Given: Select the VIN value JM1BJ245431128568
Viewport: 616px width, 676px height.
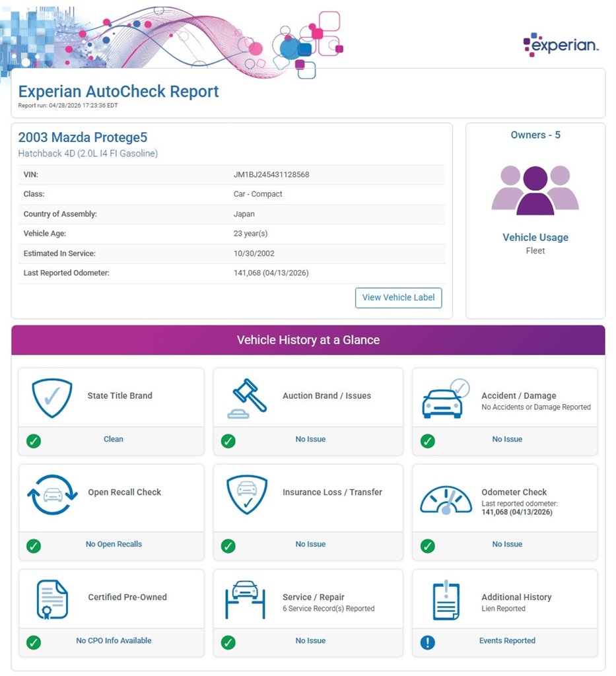Looking at the screenshot, I should point(271,174).
